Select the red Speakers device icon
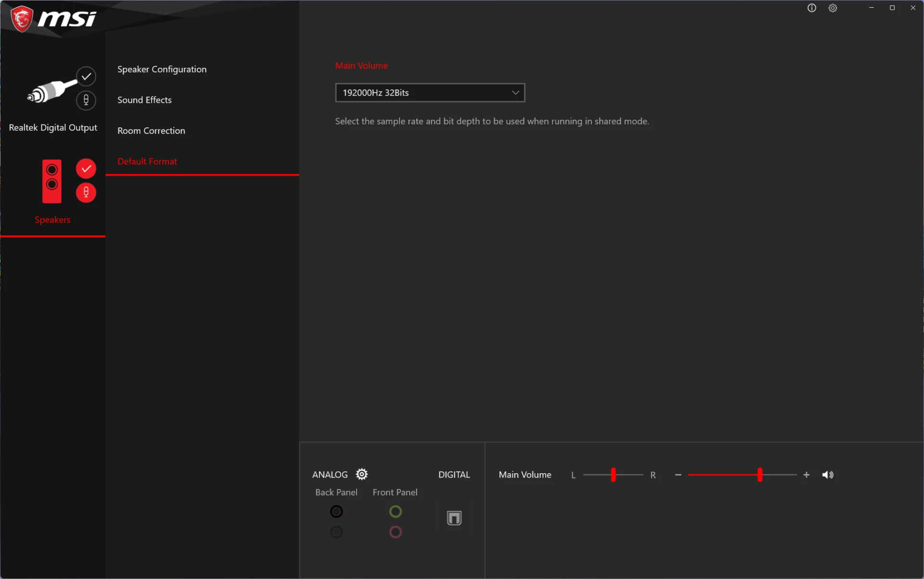 [52, 181]
